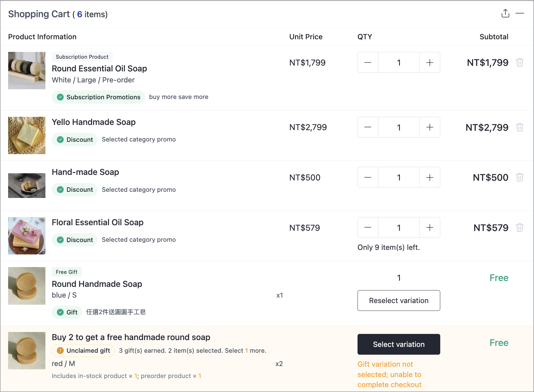This screenshot has height=392, width=534.
Task: Click the Reselect variation button
Action: click(x=399, y=300)
